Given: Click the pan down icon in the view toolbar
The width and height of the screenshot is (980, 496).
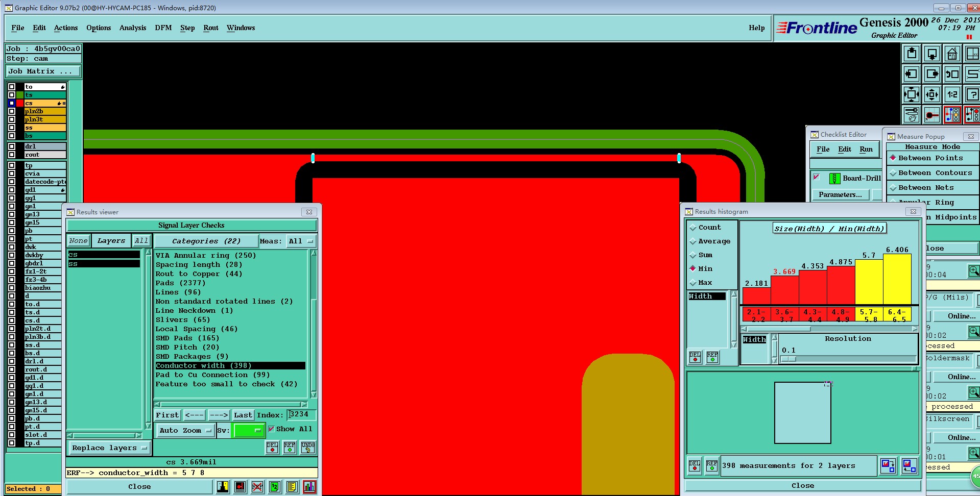Looking at the screenshot, I should (932, 54).
